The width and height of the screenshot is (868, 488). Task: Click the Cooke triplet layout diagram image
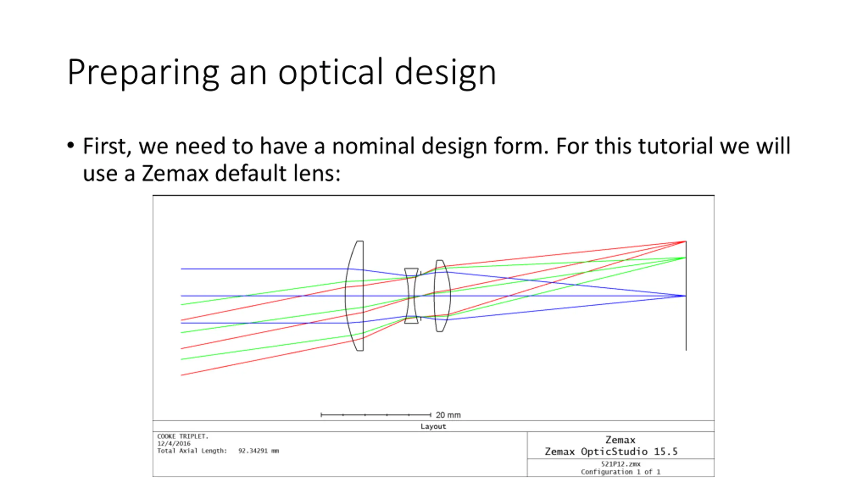433,336
